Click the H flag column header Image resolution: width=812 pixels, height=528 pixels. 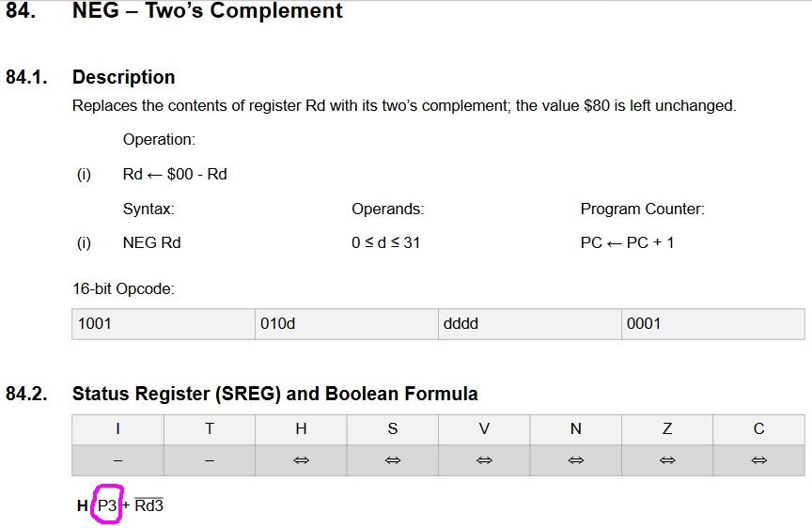coord(301,428)
